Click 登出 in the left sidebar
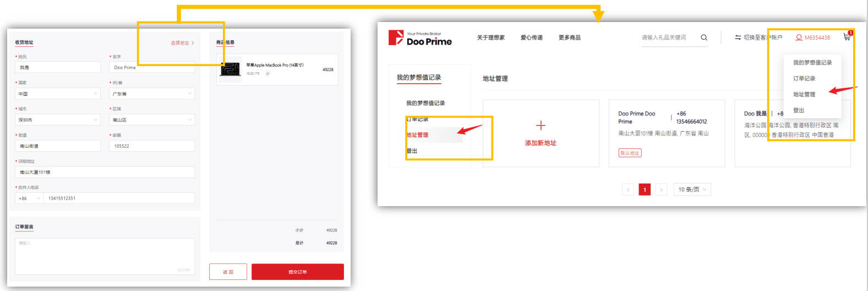The image size is (868, 291). (x=412, y=151)
